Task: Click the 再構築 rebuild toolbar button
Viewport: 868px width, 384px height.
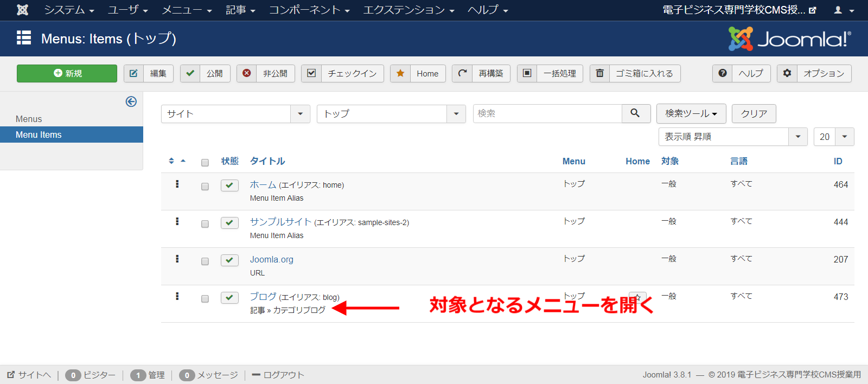Action: point(481,73)
